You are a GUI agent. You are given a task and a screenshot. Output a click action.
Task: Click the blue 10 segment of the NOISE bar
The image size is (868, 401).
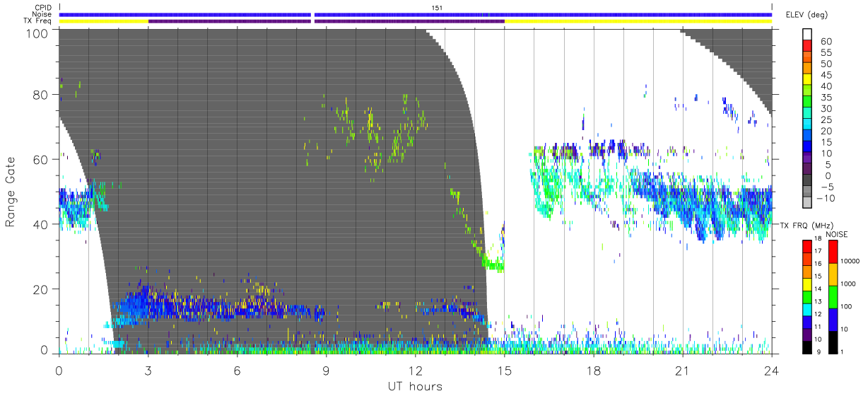833,320
